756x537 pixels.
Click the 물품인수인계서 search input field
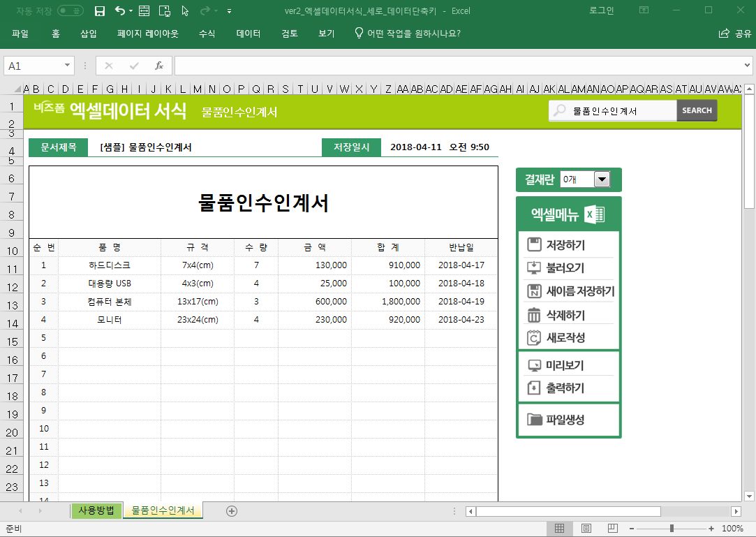tap(621, 110)
